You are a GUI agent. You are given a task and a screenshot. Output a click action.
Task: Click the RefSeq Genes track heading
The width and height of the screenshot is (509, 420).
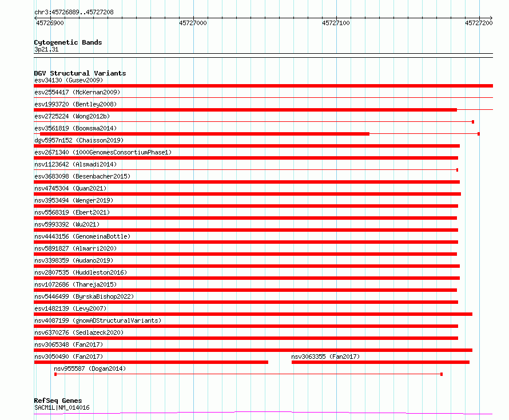pyautogui.click(x=58, y=401)
